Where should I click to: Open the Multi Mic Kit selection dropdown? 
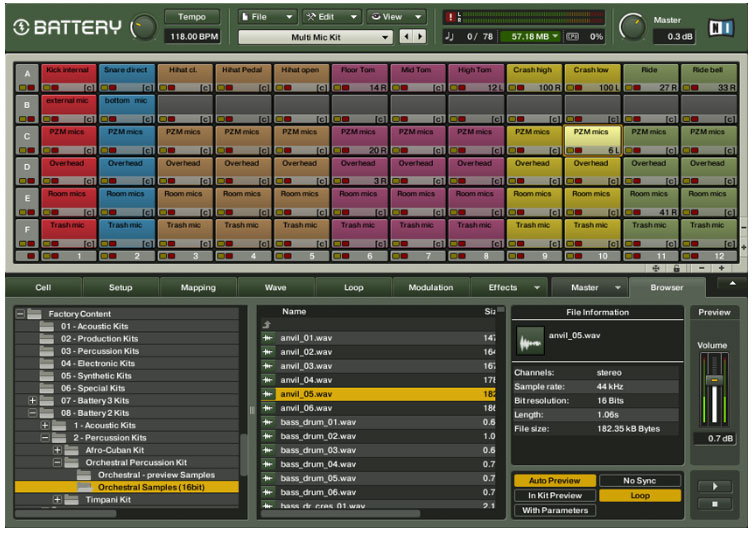pos(315,37)
